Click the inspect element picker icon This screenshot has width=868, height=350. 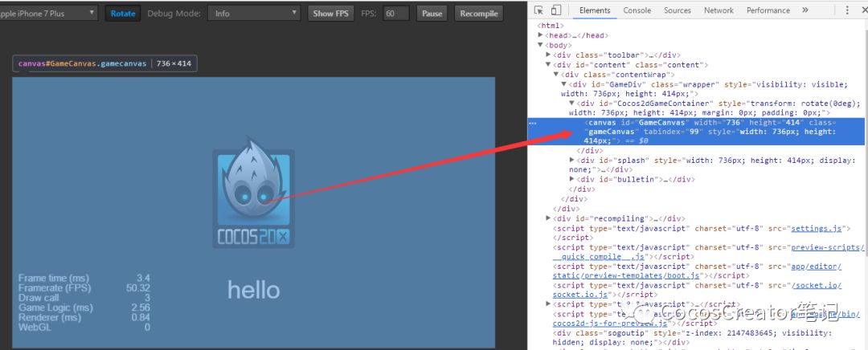coord(539,10)
